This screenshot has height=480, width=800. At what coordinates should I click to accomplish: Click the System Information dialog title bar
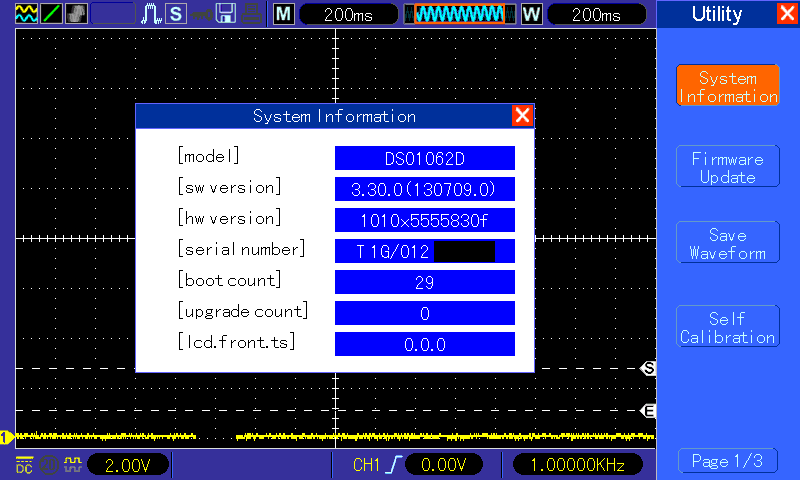click(334, 116)
